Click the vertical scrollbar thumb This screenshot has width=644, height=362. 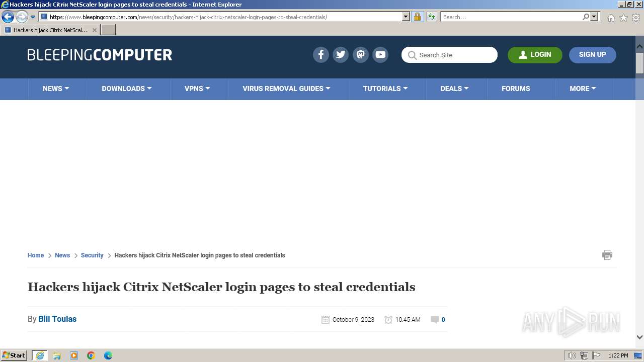tap(639, 63)
